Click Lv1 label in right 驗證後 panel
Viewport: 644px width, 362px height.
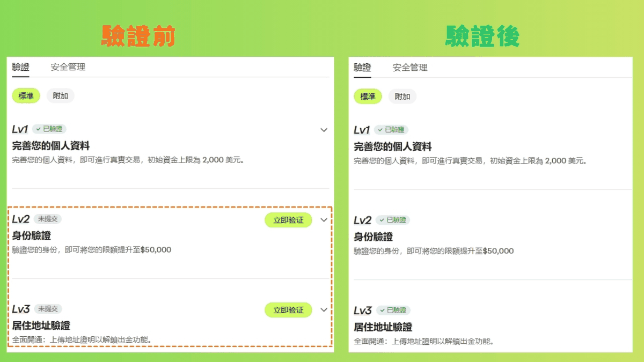pos(362,130)
